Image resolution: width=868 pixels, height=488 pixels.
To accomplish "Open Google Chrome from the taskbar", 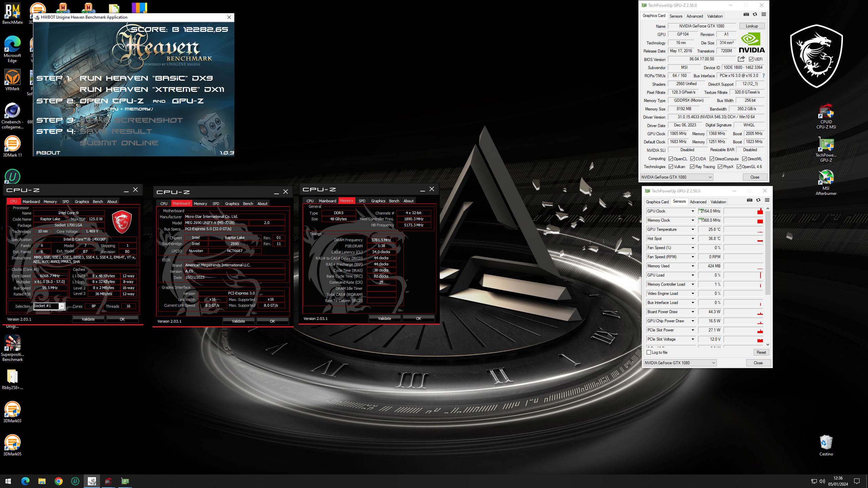I will tap(59, 481).
